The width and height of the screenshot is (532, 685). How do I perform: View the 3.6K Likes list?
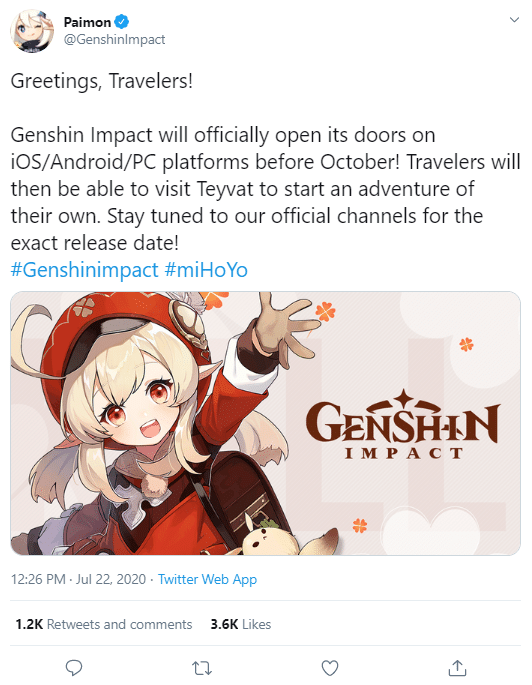tap(241, 624)
